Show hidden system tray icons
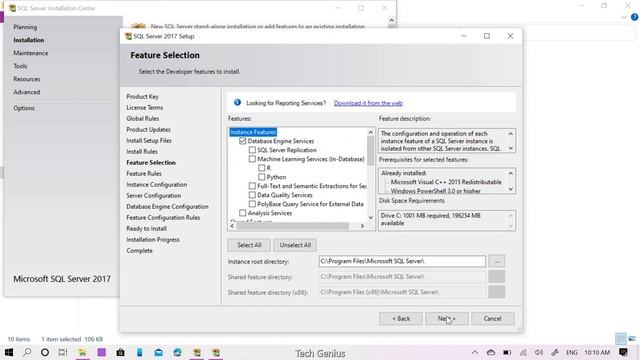The width and height of the screenshot is (640, 360). point(475,353)
